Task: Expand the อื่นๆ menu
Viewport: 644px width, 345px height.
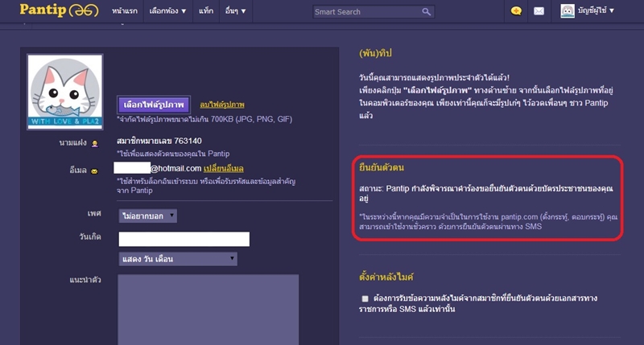Action: (235, 11)
